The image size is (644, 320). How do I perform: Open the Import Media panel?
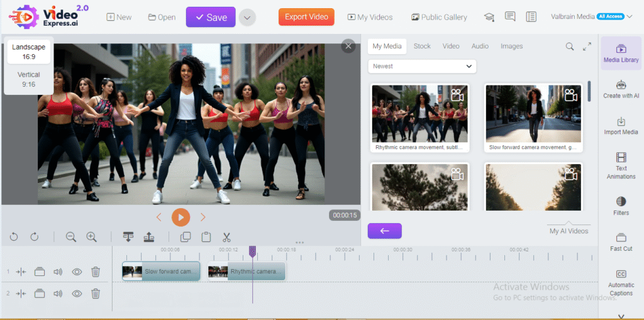pyautogui.click(x=621, y=126)
